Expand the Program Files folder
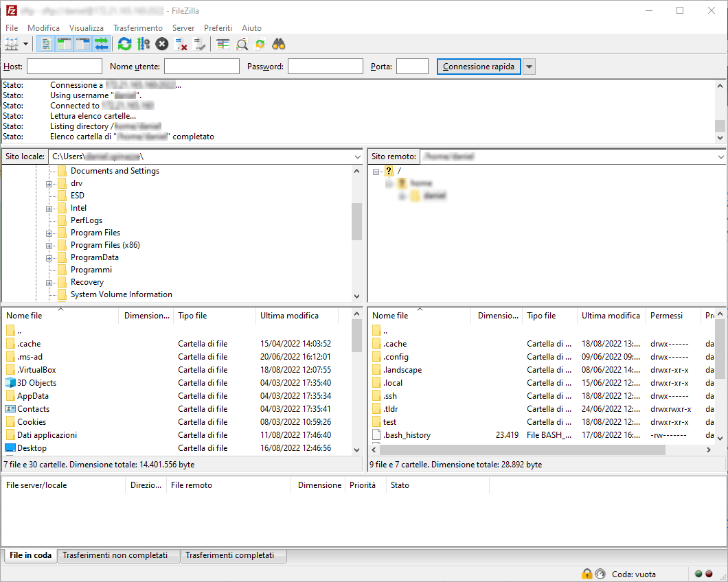 49,233
